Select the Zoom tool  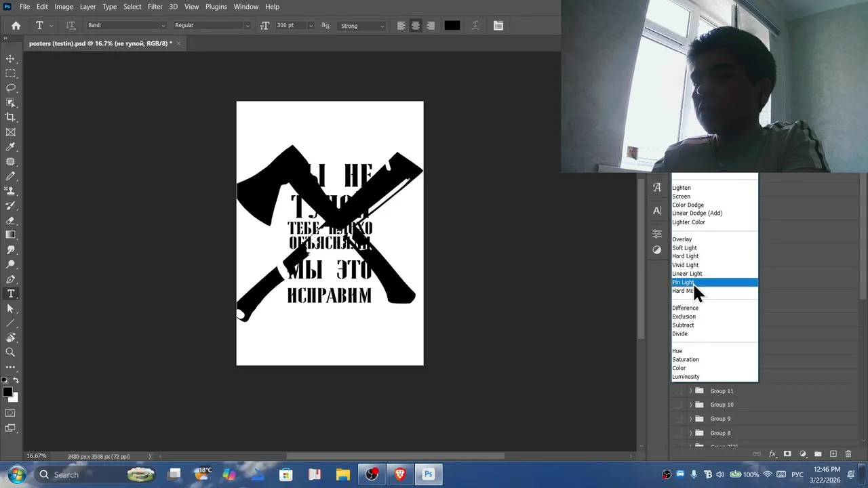click(x=10, y=352)
